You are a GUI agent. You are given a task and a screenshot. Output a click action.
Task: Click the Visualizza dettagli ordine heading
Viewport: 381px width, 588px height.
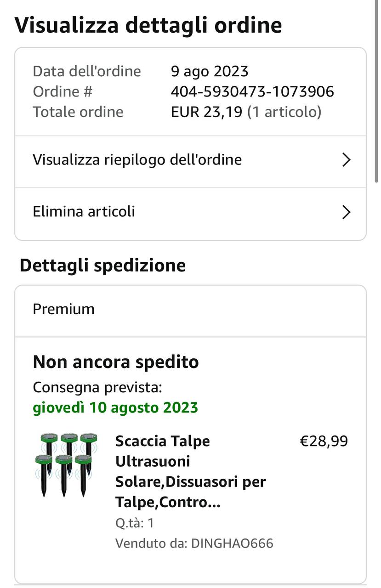(x=148, y=25)
